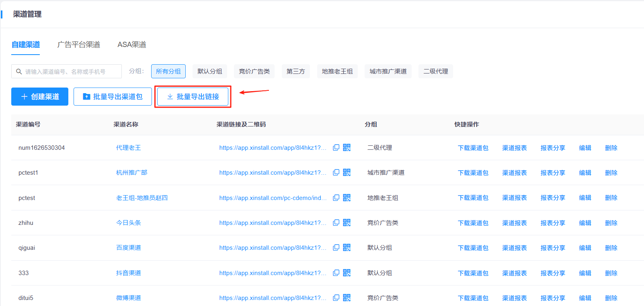644x306 pixels.
Task: Show QR code for 老王组-地推员赵四 row
Action: [x=347, y=198]
